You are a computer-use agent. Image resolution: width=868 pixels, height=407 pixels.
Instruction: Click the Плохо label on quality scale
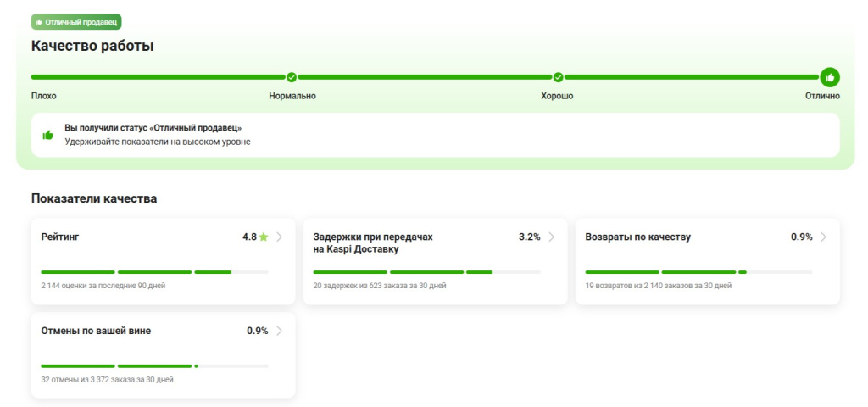click(44, 96)
